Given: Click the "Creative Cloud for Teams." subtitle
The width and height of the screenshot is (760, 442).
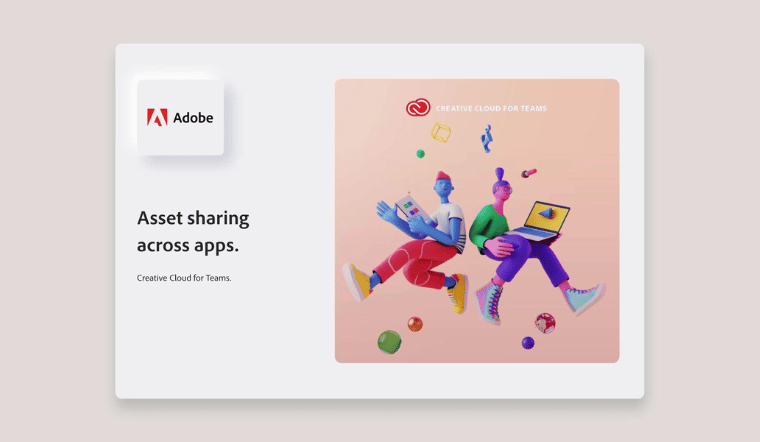Looking at the screenshot, I should [x=184, y=278].
